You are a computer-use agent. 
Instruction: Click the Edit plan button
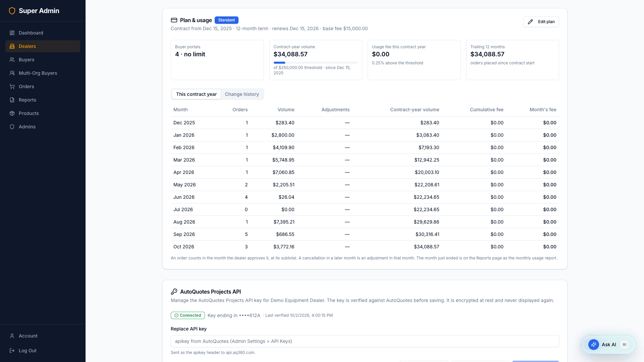[x=541, y=22]
